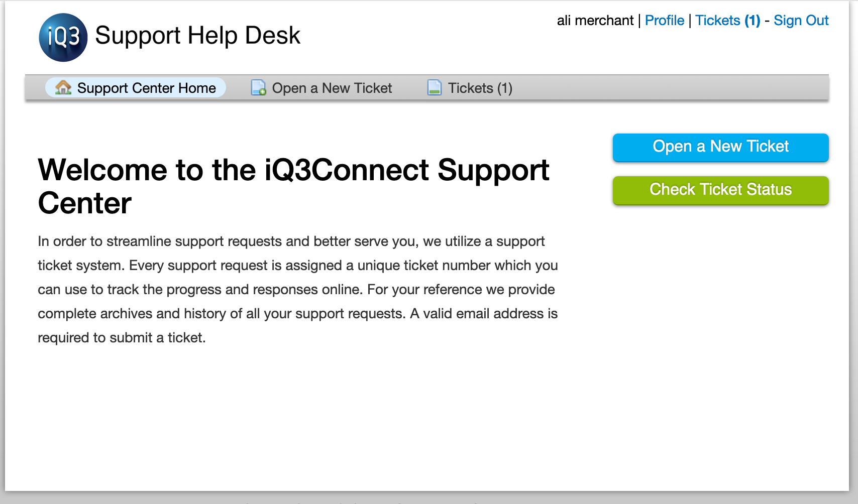This screenshot has width=858, height=504.
Task: Click the iQ3 round logo
Action: point(63,38)
